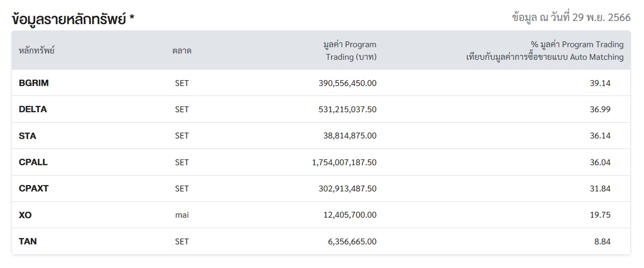The image size is (644, 268).
Task: Open the CPAXT security name
Action: point(34,188)
